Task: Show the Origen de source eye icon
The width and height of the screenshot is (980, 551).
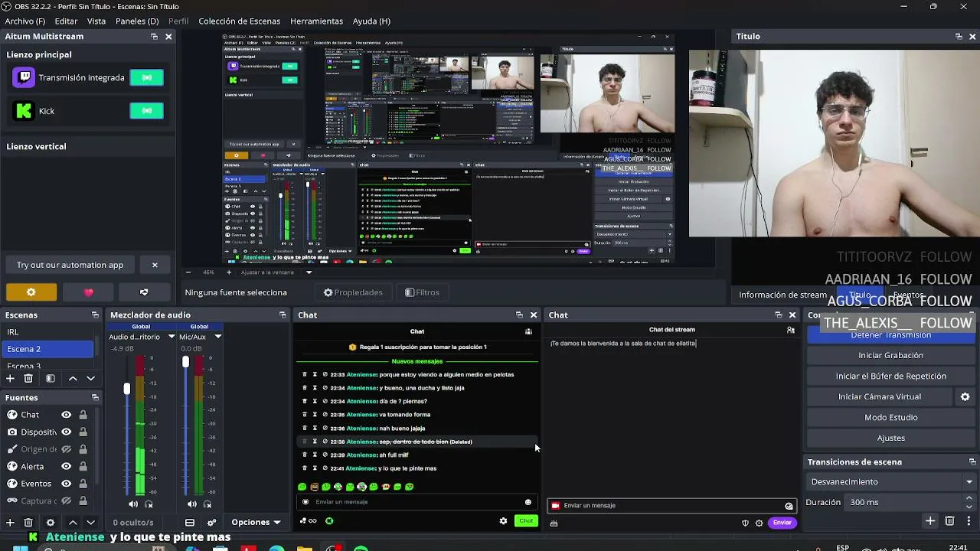Action: 67,449
